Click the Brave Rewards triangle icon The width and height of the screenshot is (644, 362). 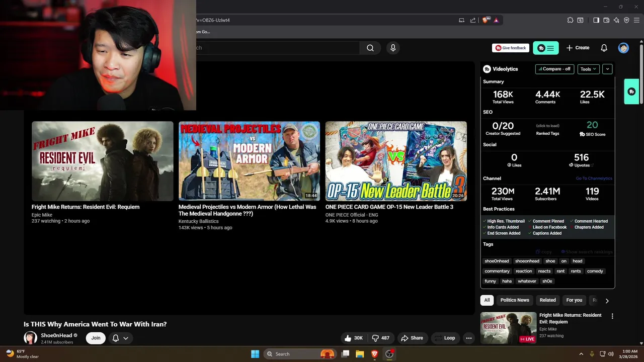[x=496, y=20]
